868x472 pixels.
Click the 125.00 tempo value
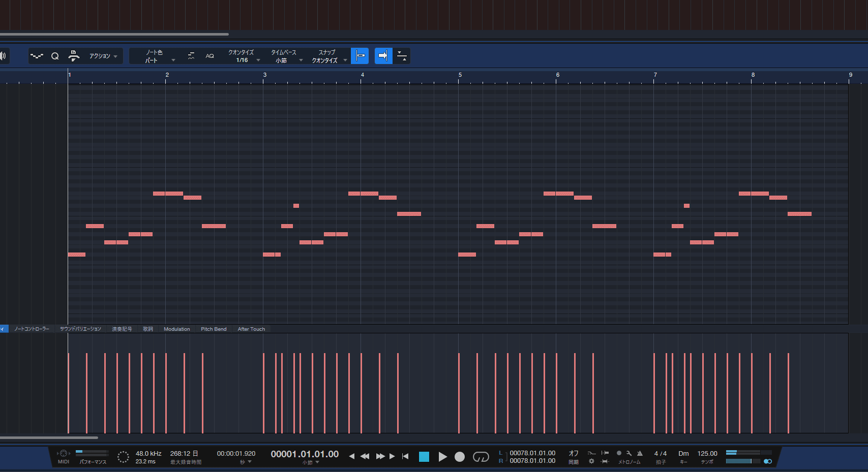coord(707,454)
